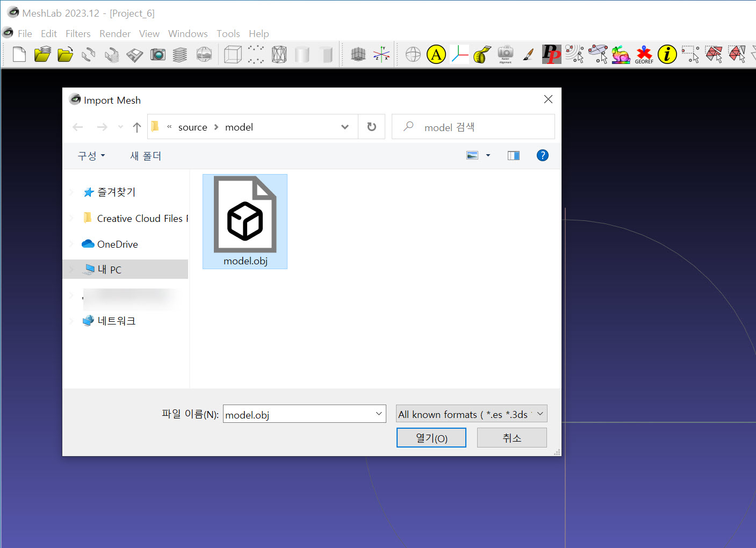Expand the 즐겨찾기 tree node
The width and height of the screenshot is (756, 548).
[71, 192]
